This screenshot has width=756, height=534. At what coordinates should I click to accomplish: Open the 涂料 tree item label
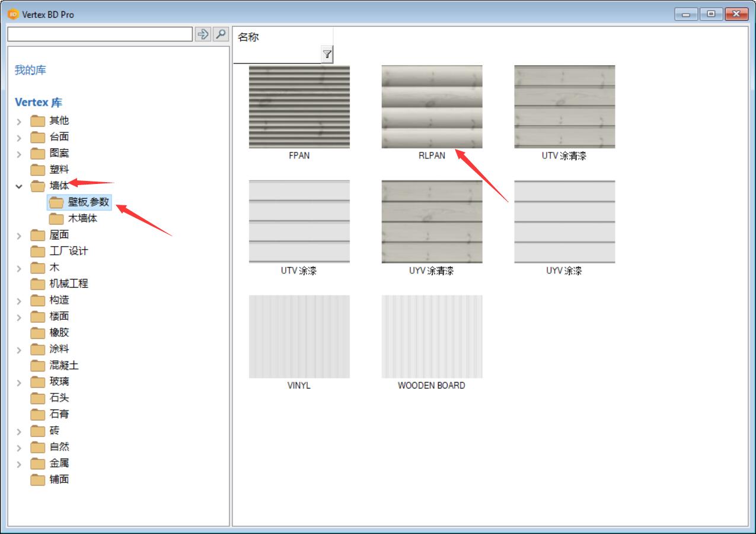pyautogui.click(x=59, y=349)
